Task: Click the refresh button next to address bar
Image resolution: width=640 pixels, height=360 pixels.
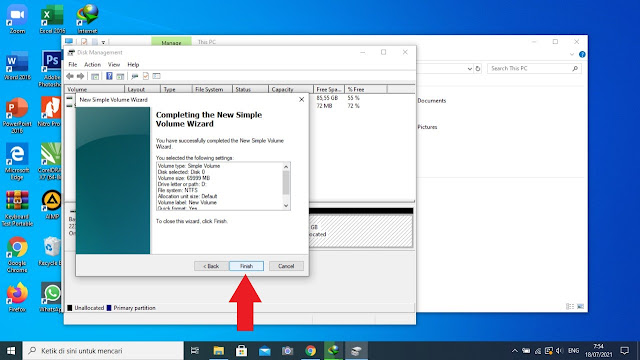Action: (x=478, y=69)
